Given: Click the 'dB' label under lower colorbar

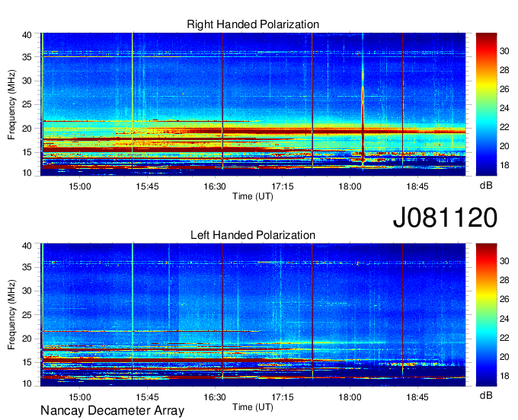Looking at the screenshot, I should click(486, 396).
